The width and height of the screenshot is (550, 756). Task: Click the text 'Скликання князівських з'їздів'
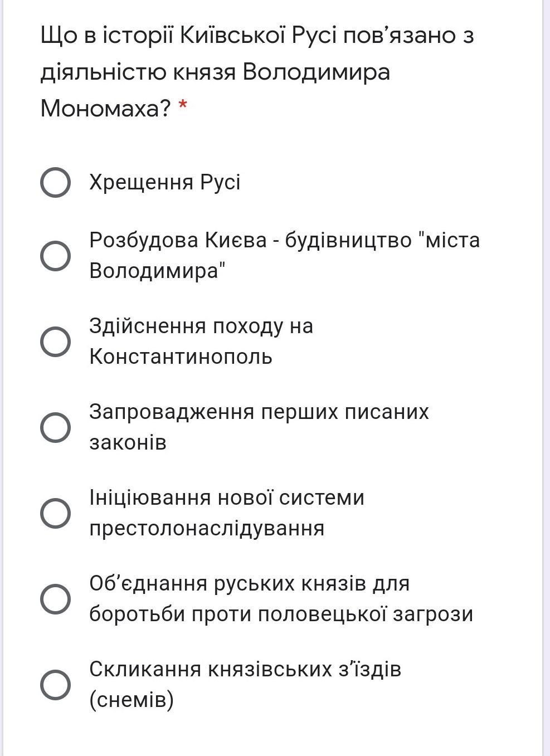[x=245, y=669]
